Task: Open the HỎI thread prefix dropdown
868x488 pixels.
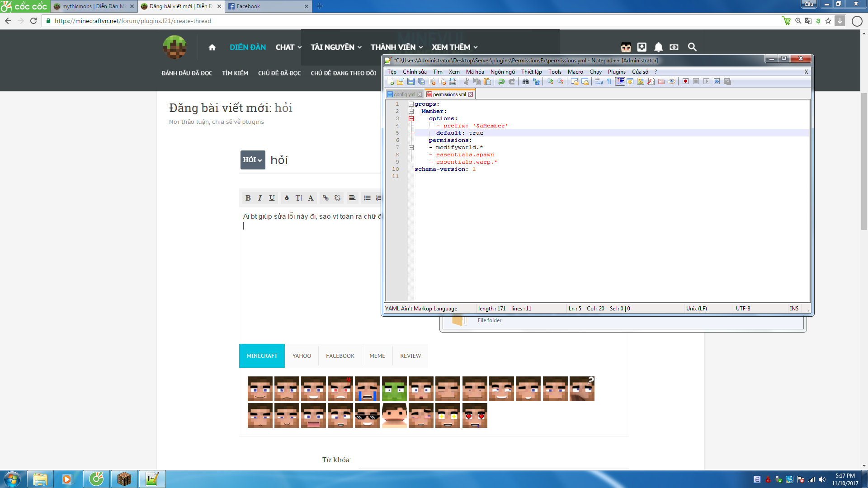Action: click(252, 160)
